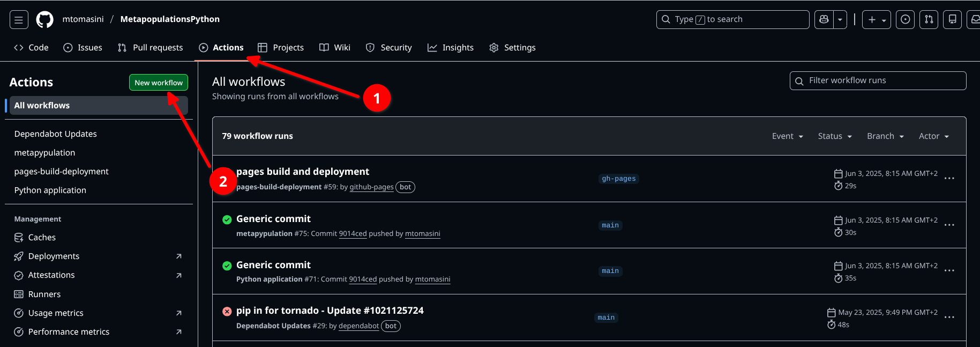Open Copilot chat icon in header

coord(824,20)
